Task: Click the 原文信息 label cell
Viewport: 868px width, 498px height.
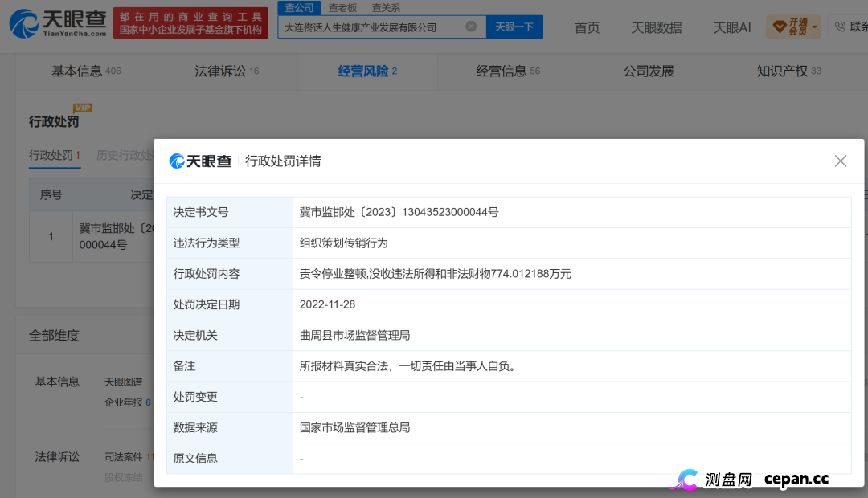Action: 229,459
